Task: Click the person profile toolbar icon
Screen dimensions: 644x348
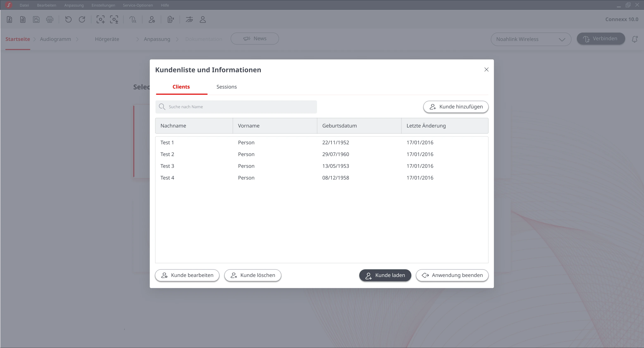Action: coord(203,19)
